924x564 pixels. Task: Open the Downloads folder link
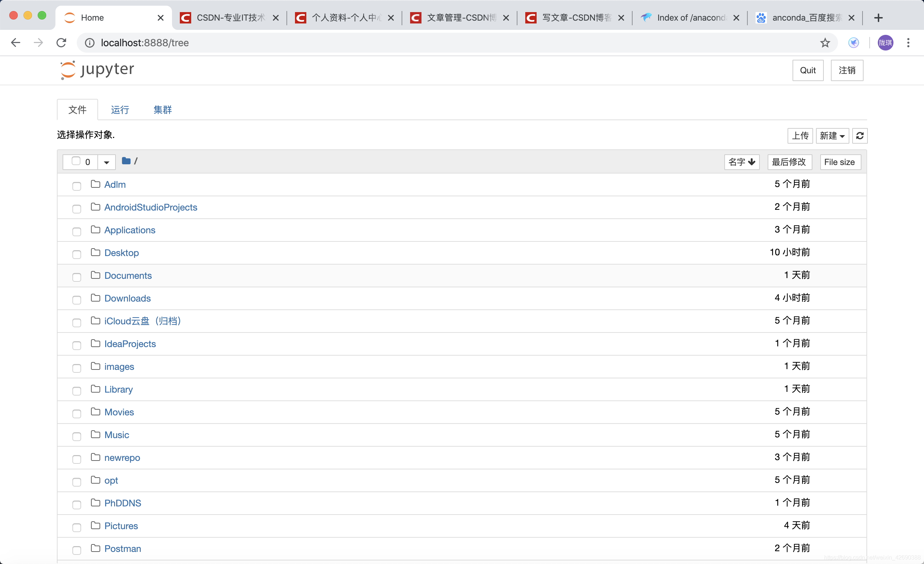click(127, 298)
